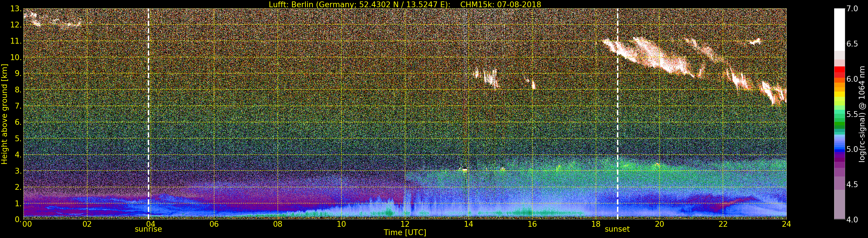The width and height of the screenshot is (868, 238).
Task: Click the '10' tick on the time axis
Action: coord(341,224)
